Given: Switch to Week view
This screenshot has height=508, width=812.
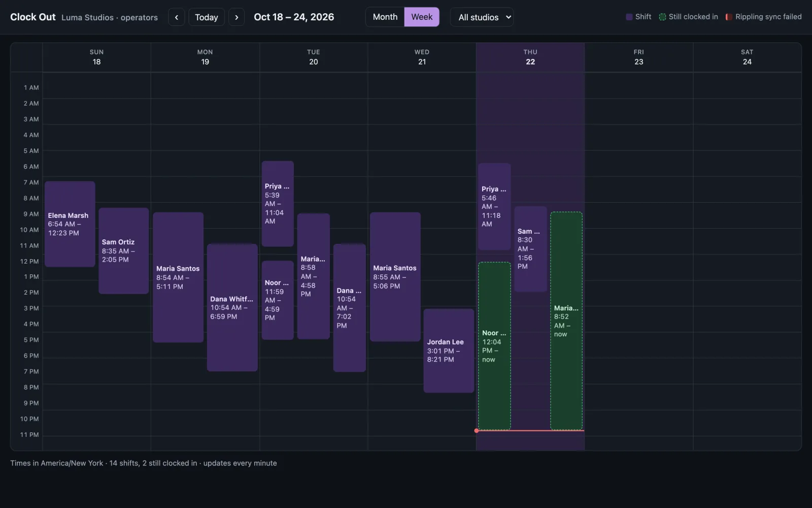Looking at the screenshot, I should click(422, 17).
